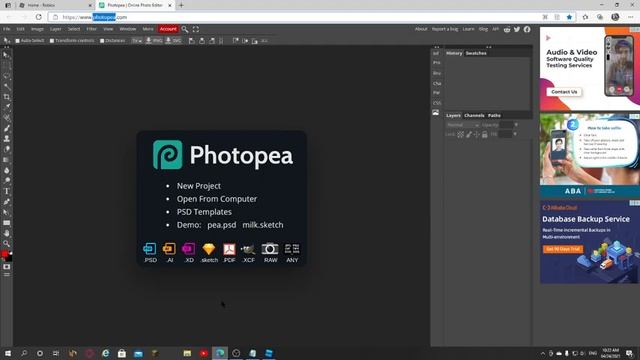Screen dimensions: 640x360
Task: Select the Brush tool
Action: pyautogui.click(x=6, y=129)
